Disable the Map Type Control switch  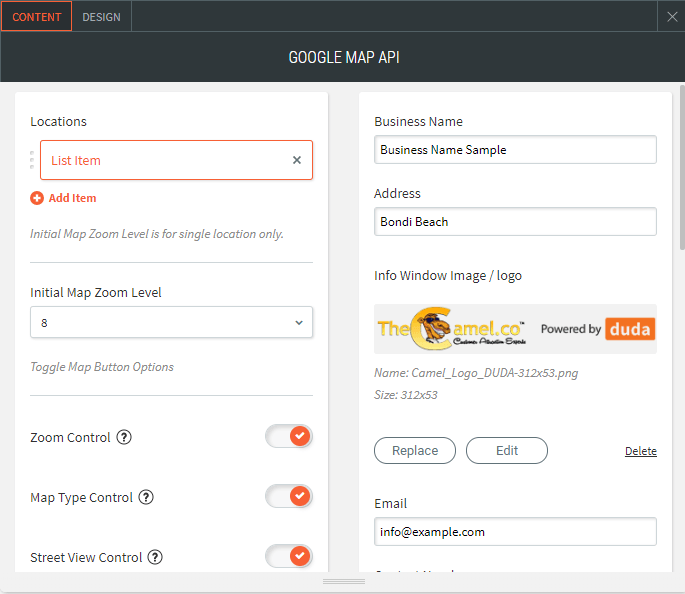point(289,496)
